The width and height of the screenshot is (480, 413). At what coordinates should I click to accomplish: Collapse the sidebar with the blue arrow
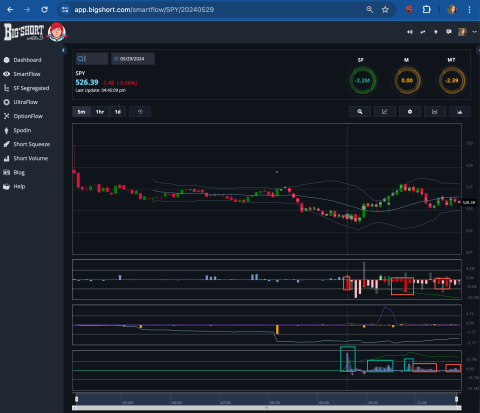click(63, 50)
